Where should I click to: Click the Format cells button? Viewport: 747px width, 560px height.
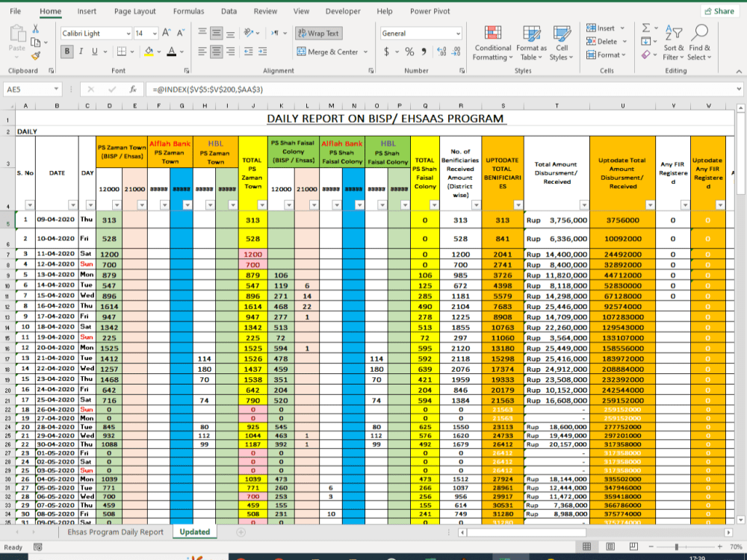point(606,55)
